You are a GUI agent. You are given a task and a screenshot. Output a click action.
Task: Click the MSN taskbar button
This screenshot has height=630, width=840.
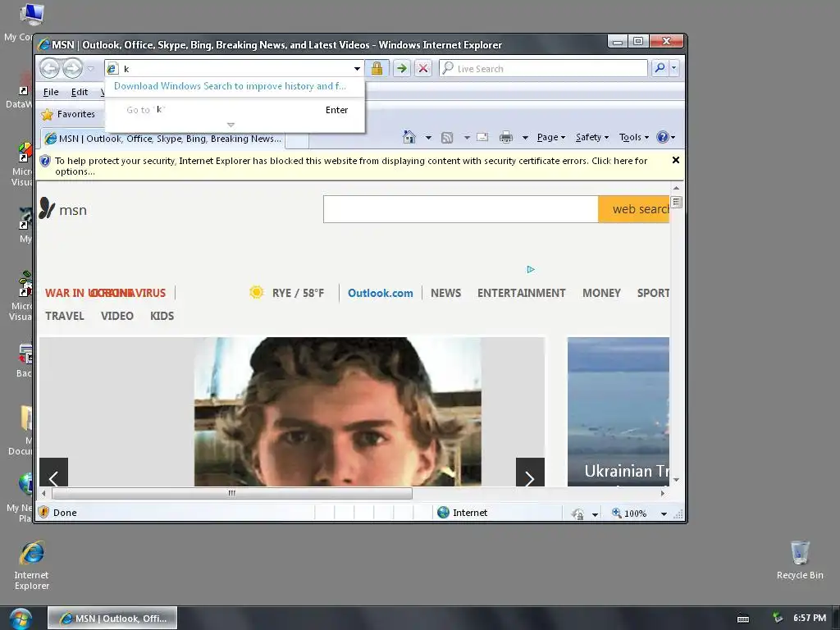tap(112, 619)
